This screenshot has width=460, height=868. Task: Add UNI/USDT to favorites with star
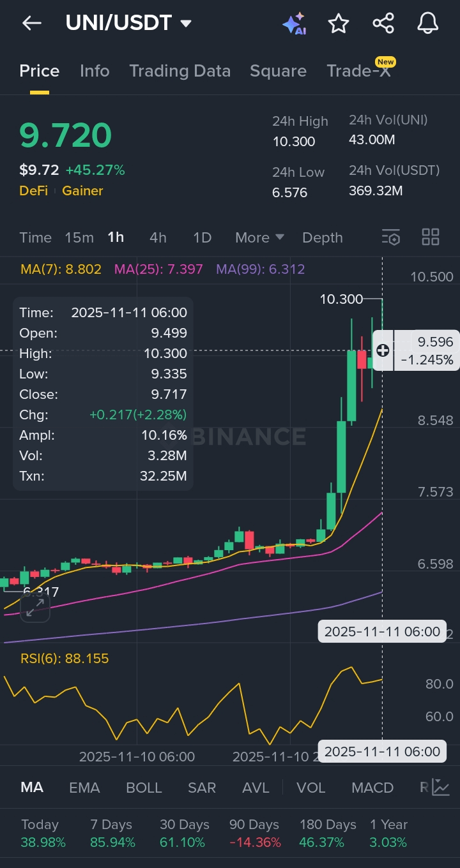[338, 24]
